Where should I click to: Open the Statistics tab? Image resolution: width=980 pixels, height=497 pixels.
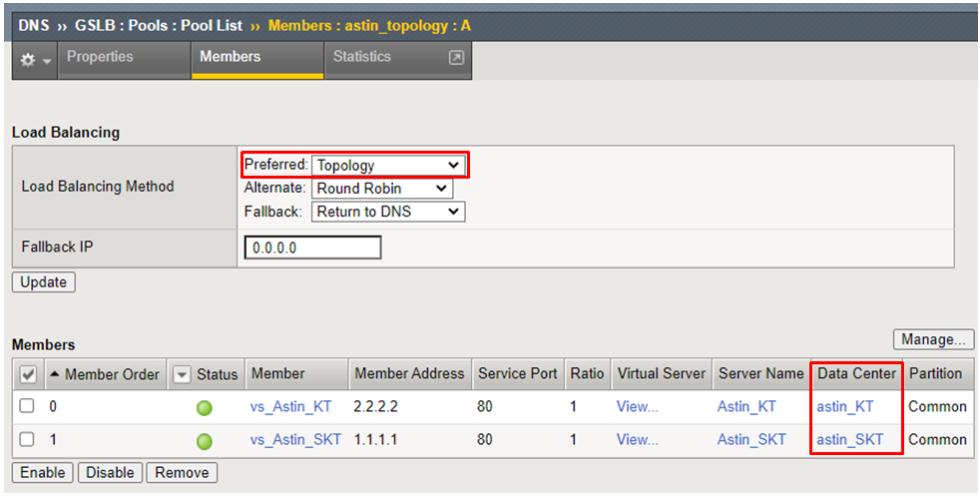[x=398, y=60]
